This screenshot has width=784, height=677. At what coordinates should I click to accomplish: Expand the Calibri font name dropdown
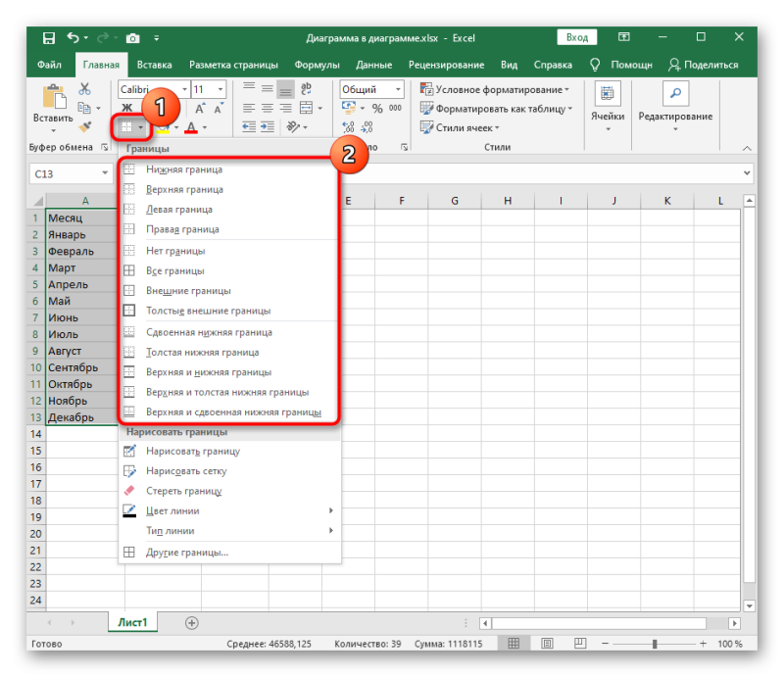(184, 89)
